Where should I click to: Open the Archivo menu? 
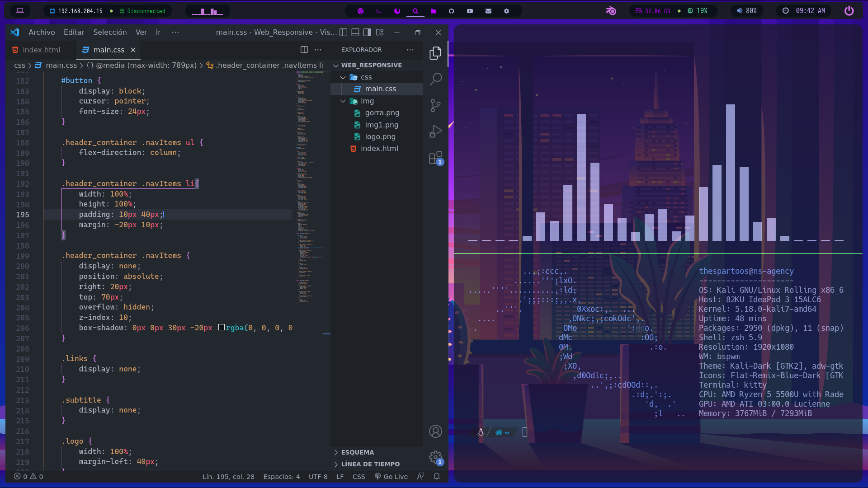pyautogui.click(x=42, y=32)
